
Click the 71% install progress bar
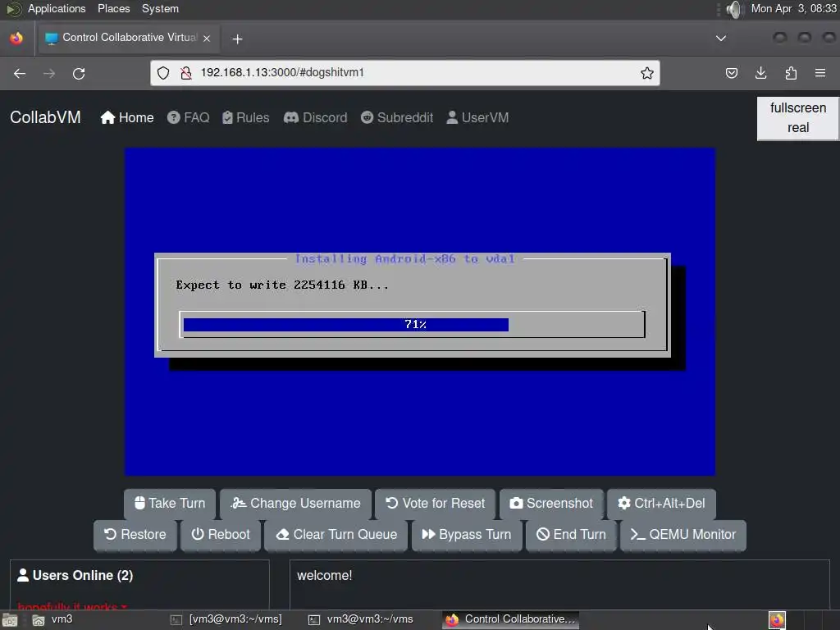click(x=412, y=324)
